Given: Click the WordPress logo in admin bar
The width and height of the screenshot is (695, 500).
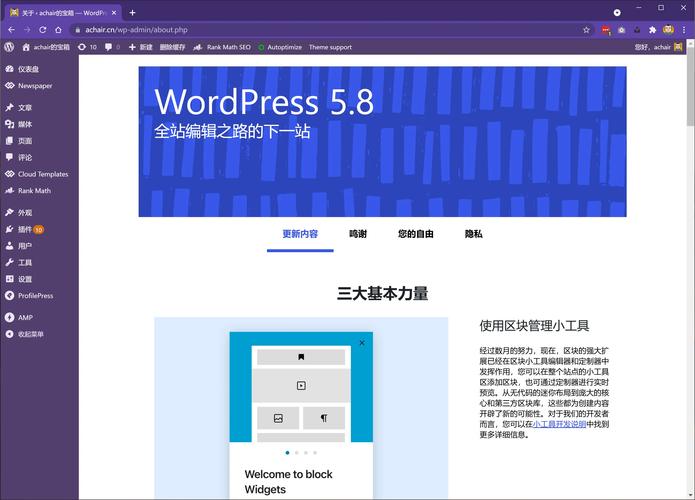Looking at the screenshot, I should click(9, 47).
